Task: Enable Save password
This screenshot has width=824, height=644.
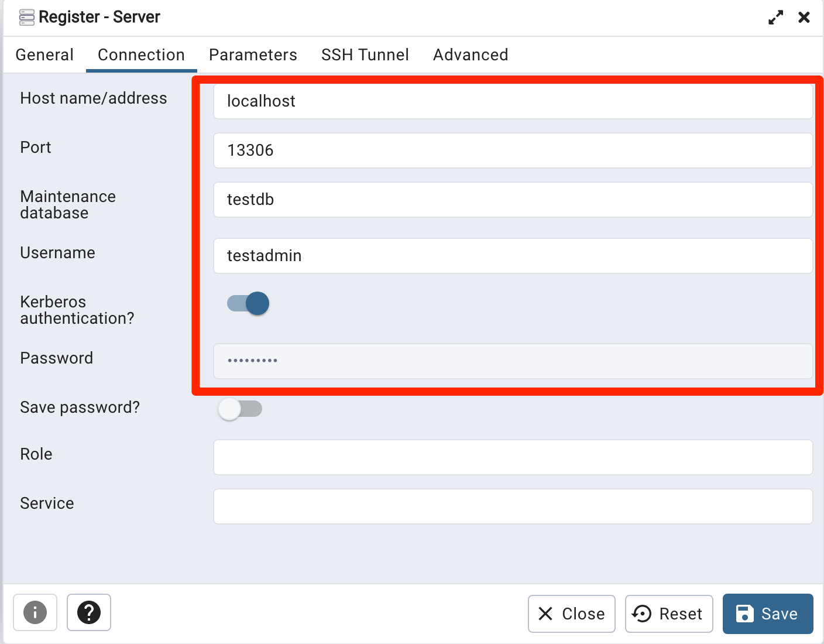Action: click(x=240, y=409)
